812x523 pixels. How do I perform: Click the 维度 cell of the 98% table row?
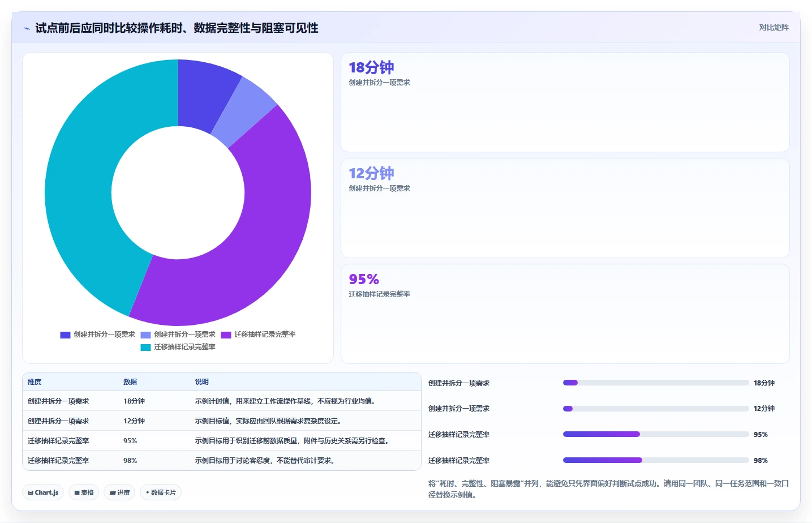[x=58, y=461]
